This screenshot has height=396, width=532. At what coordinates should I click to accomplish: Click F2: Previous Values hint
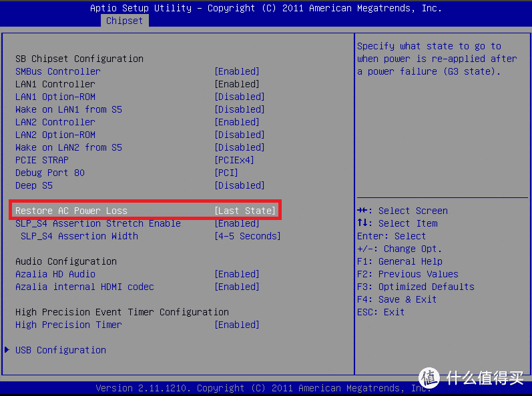(x=408, y=274)
